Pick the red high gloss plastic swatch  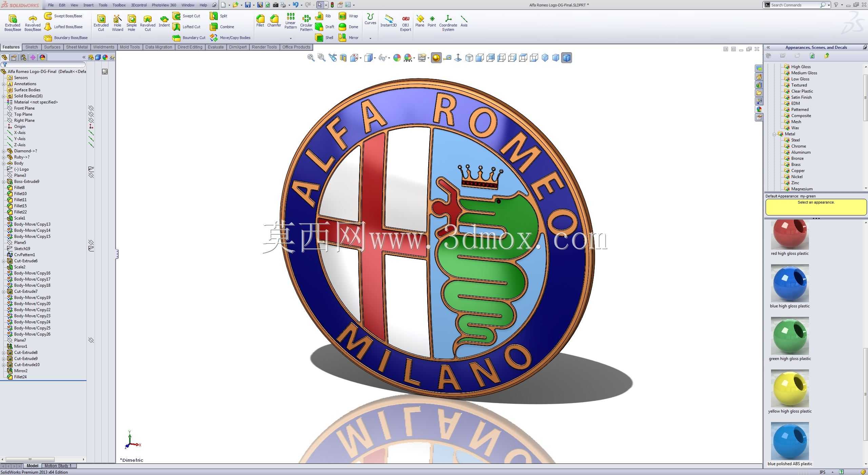[790, 235]
